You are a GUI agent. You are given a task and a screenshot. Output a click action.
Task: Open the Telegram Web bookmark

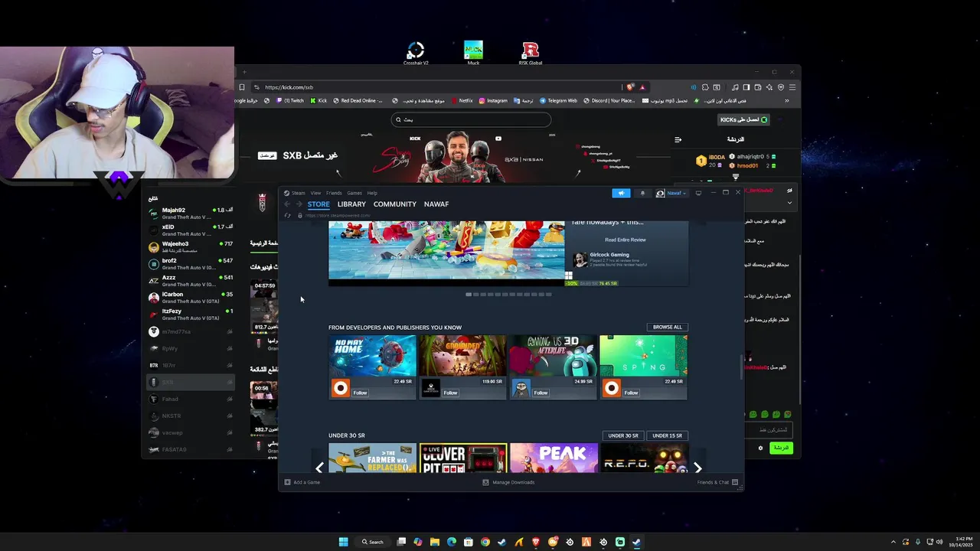558,100
